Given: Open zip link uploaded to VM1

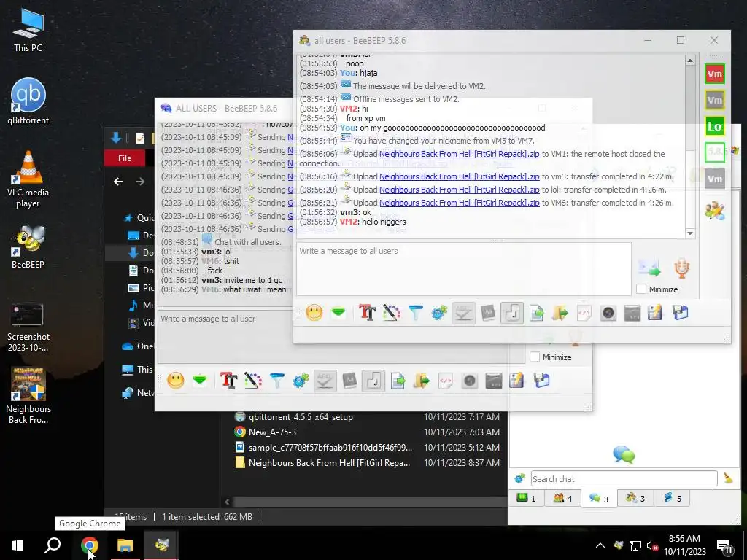Looking at the screenshot, I should [460, 154].
